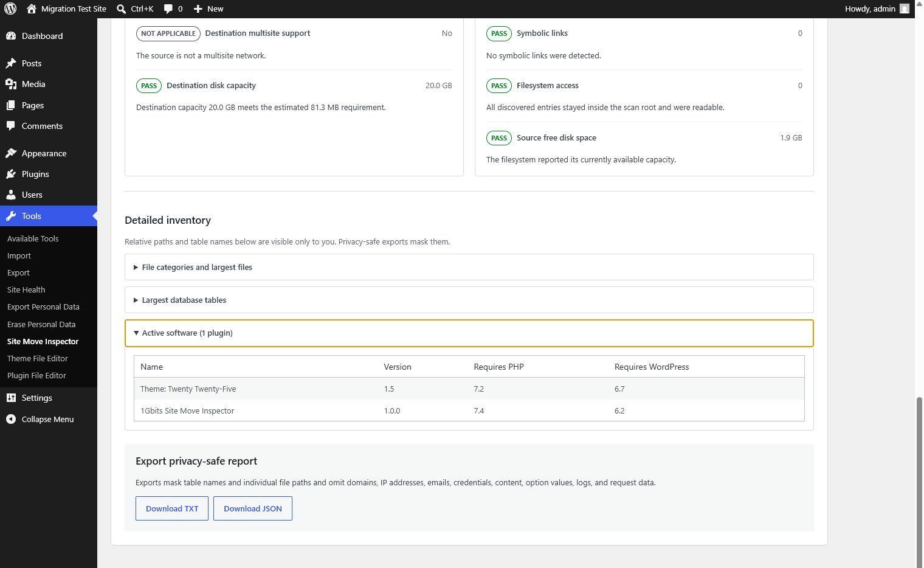Click the 1.9 GB value
This screenshot has width=924, height=568.
click(x=791, y=138)
